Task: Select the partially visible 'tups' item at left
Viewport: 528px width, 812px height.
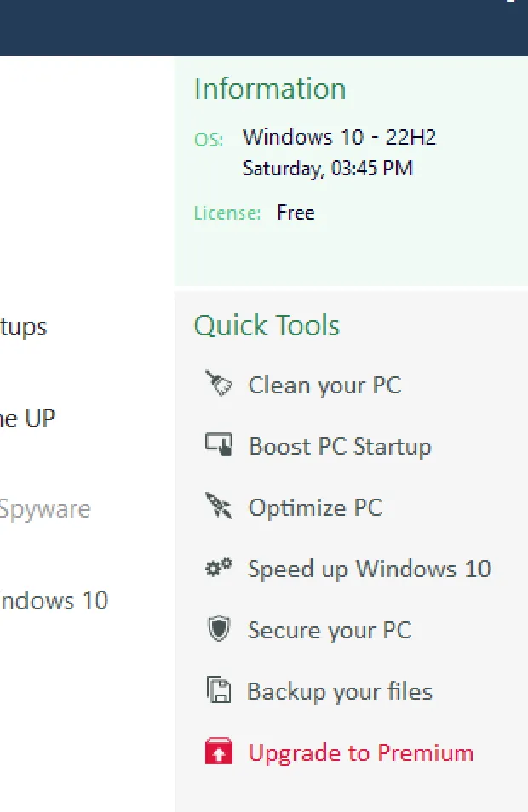Action: 23,328
